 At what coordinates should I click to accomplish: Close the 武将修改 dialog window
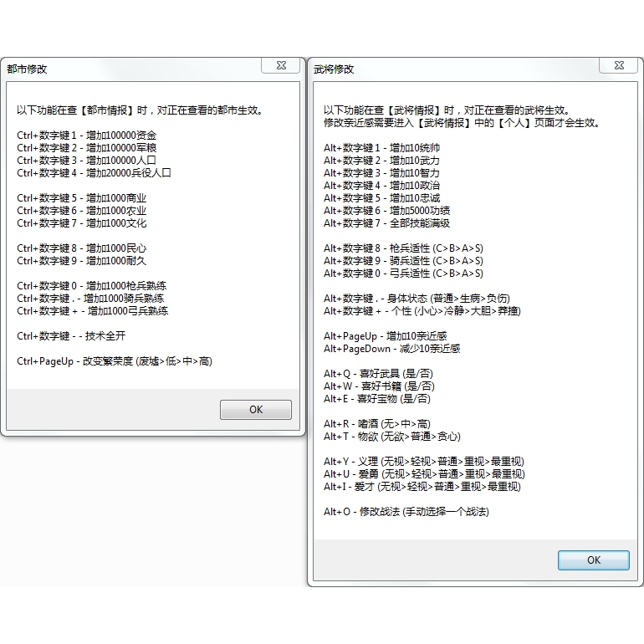click(x=619, y=65)
